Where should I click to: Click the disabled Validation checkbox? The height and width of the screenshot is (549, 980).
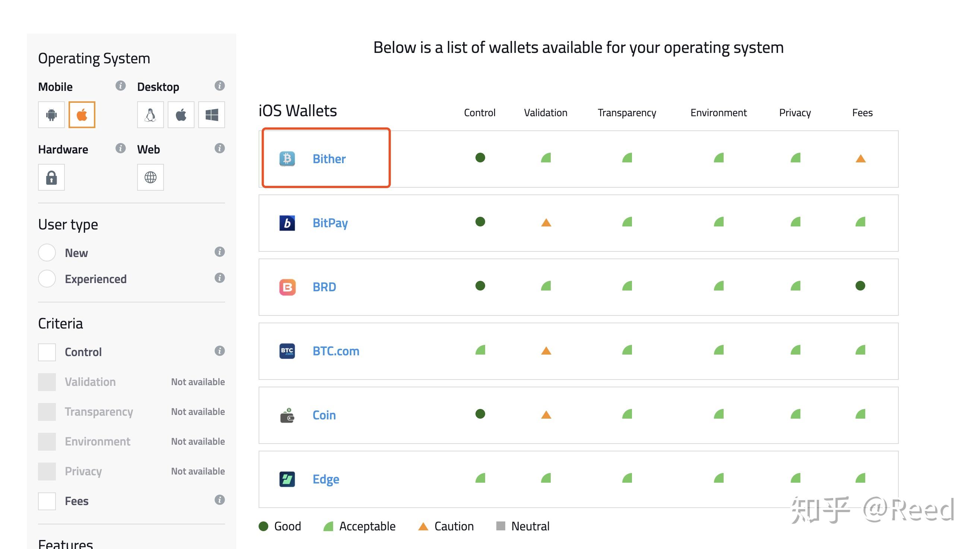47,382
